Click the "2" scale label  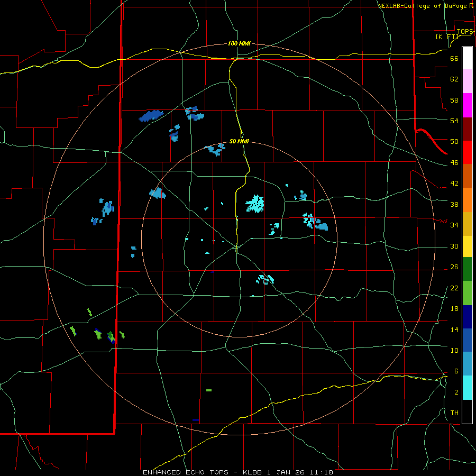pyautogui.click(x=456, y=392)
